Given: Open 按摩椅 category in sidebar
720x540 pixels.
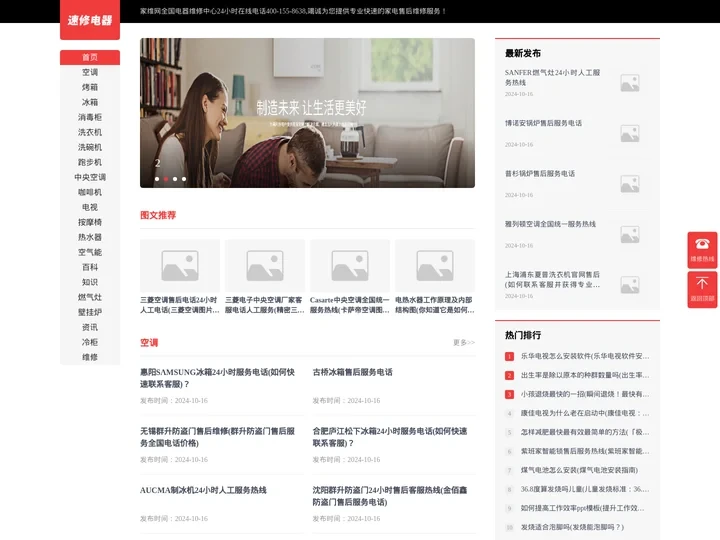Looking at the screenshot, I should [x=90, y=222].
